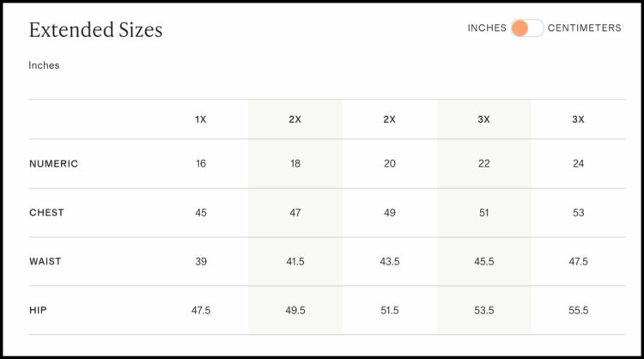The width and height of the screenshot is (644, 359).
Task: Select the CHEST row label
Action: (x=46, y=213)
